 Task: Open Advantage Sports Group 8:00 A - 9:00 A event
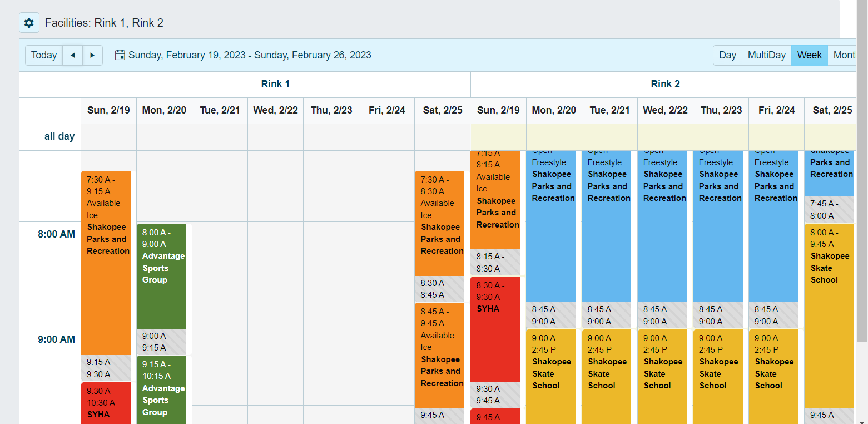click(161, 276)
